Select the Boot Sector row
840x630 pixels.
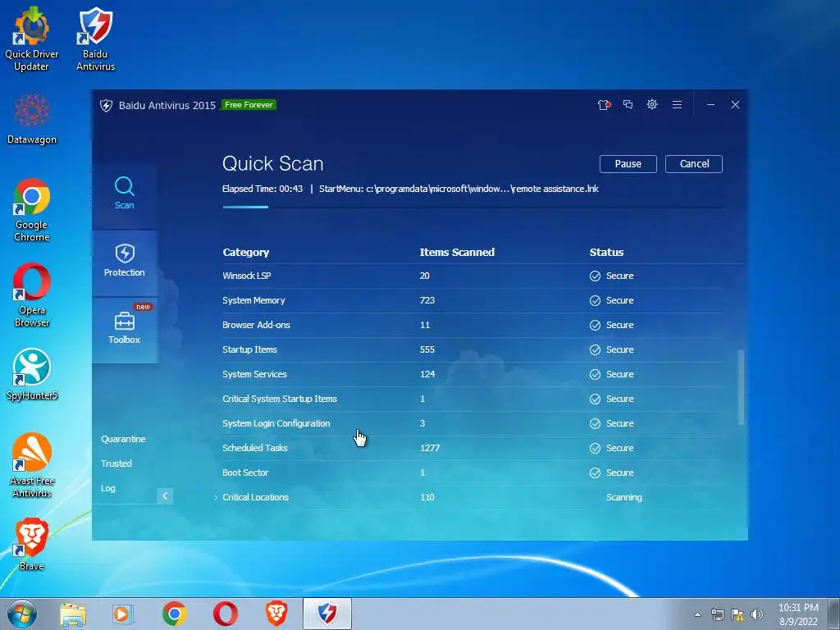tap(472, 473)
